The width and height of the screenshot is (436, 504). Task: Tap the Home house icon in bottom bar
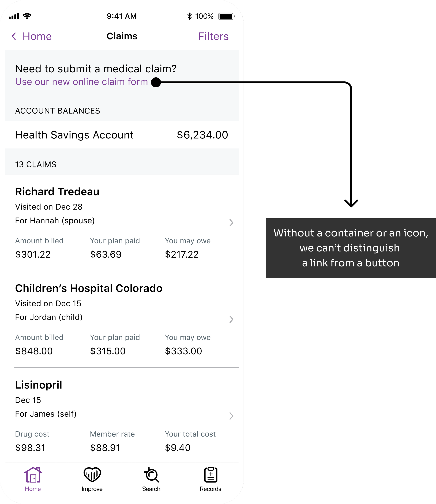[33, 475]
